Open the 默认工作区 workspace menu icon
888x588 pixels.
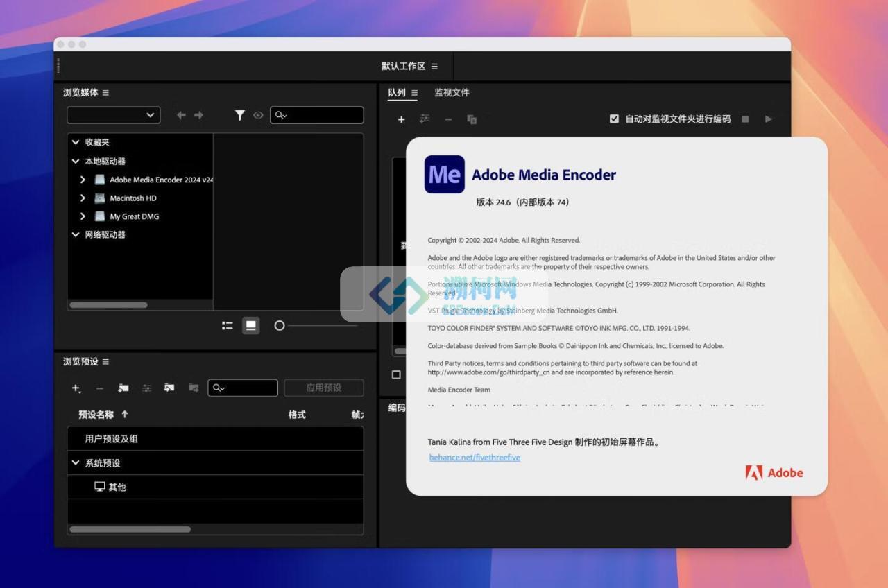[x=434, y=67]
